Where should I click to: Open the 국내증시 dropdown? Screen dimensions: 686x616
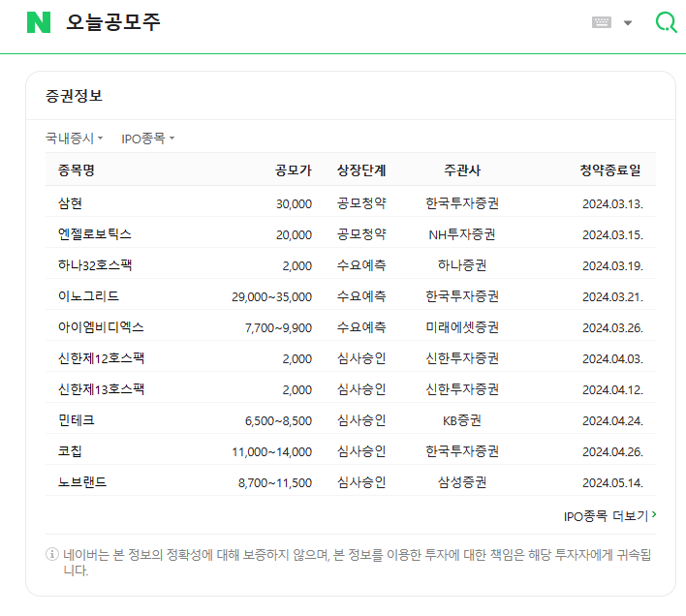tap(75, 139)
